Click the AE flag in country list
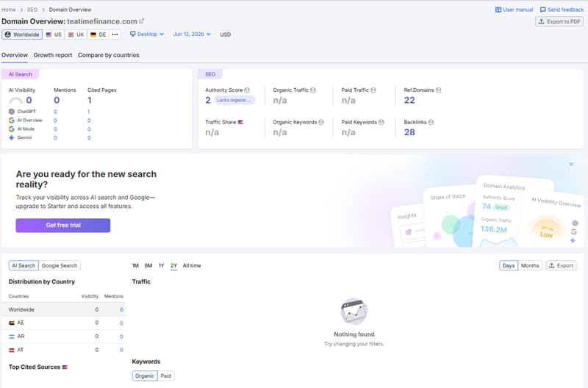 pyautogui.click(x=12, y=323)
